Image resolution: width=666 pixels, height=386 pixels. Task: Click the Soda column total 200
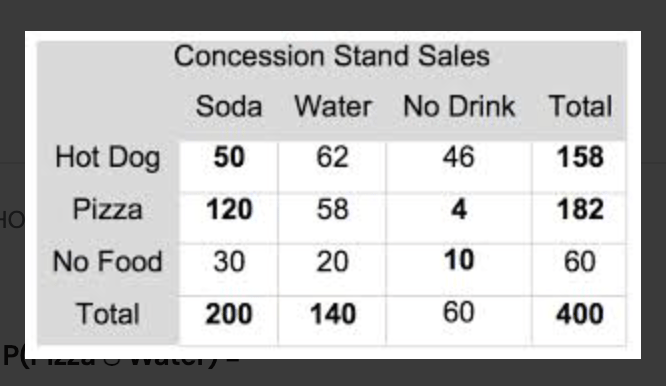(x=229, y=314)
